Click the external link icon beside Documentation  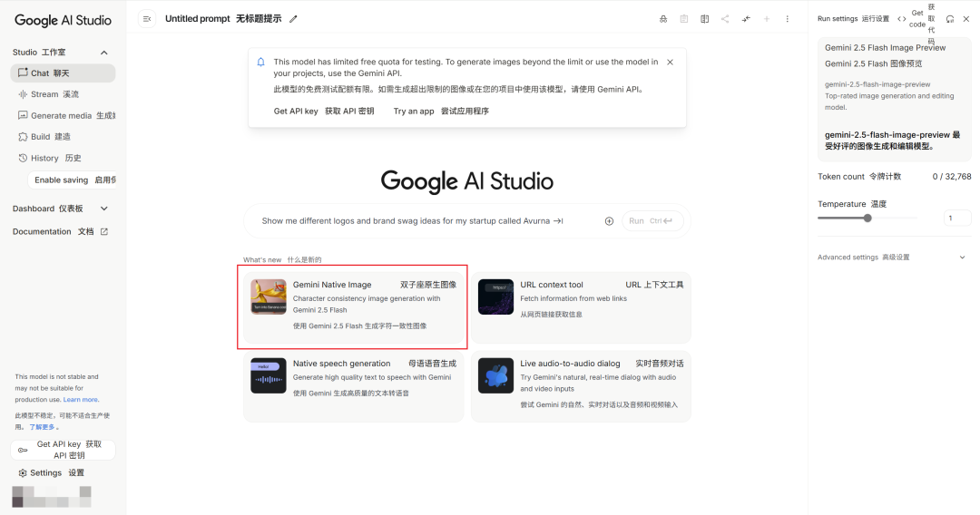tap(104, 231)
